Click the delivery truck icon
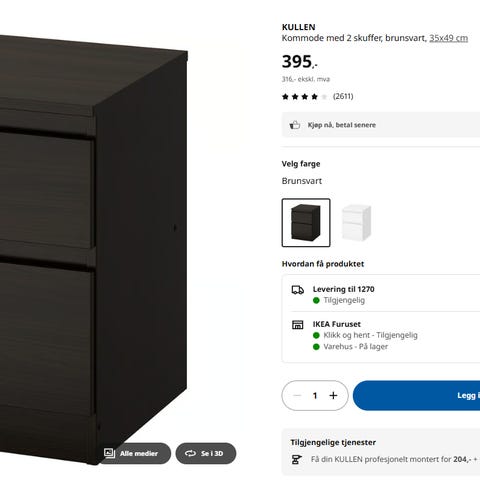Screen dimensions: 480x480 click(x=298, y=290)
